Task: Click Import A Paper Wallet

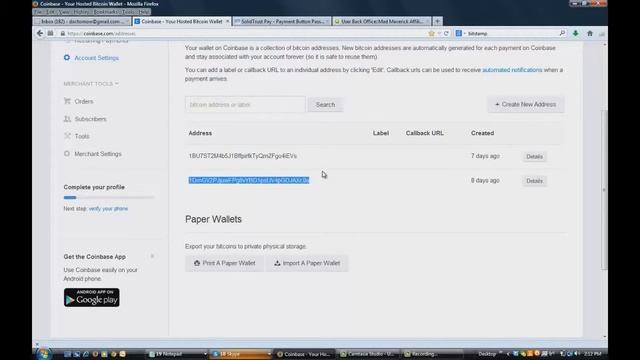Action: [x=307, y=263]
